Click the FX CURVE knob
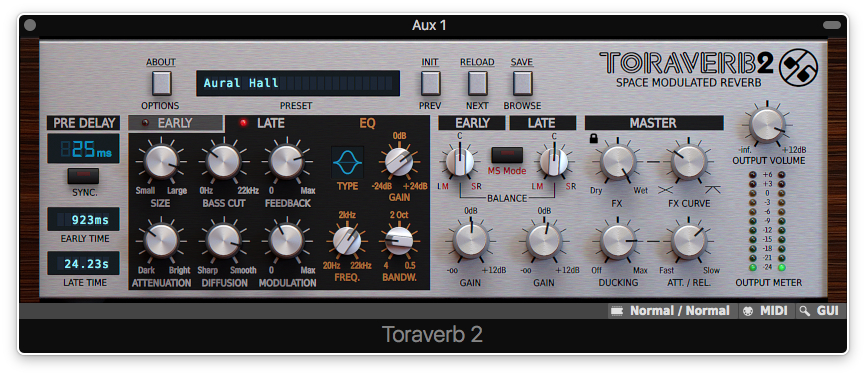Screen dimensions: 866x376 [688, 162]
